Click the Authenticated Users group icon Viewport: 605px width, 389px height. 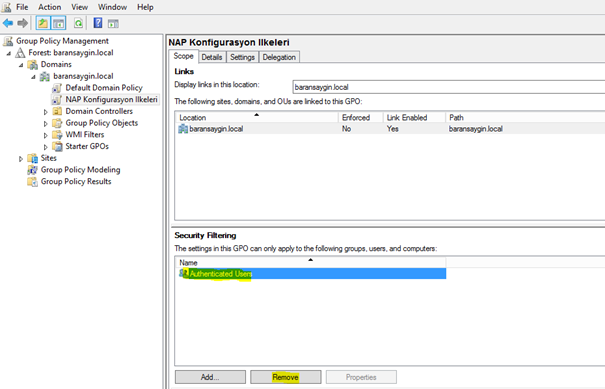coord(184,274)
